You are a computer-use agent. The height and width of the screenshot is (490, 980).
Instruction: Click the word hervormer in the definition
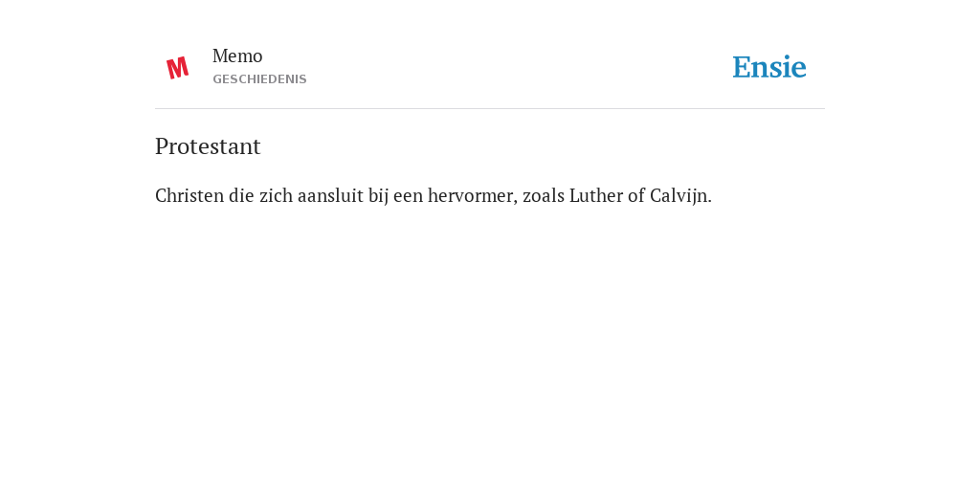point(473,196)
